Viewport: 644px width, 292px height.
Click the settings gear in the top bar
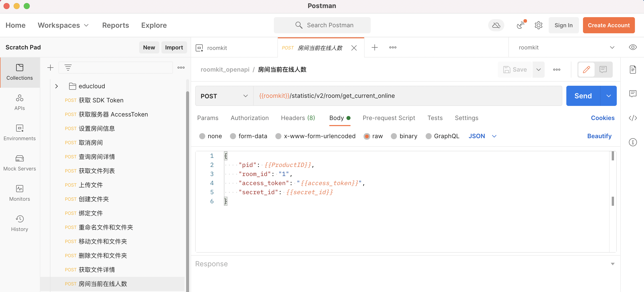[538, 25]
